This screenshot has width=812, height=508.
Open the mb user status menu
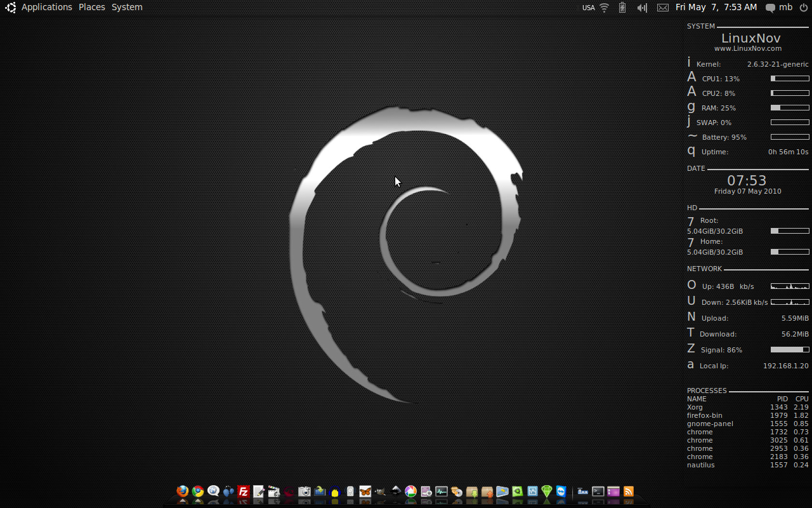coord(779,8)
